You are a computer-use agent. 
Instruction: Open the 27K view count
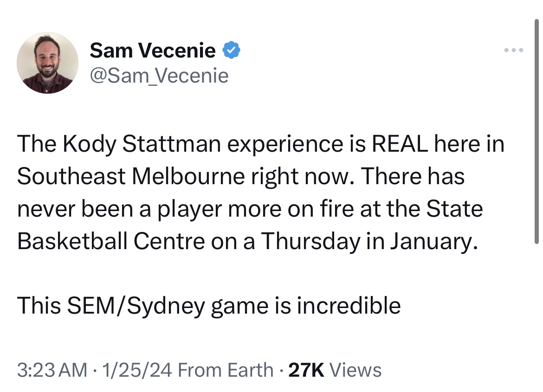point(306,370)
